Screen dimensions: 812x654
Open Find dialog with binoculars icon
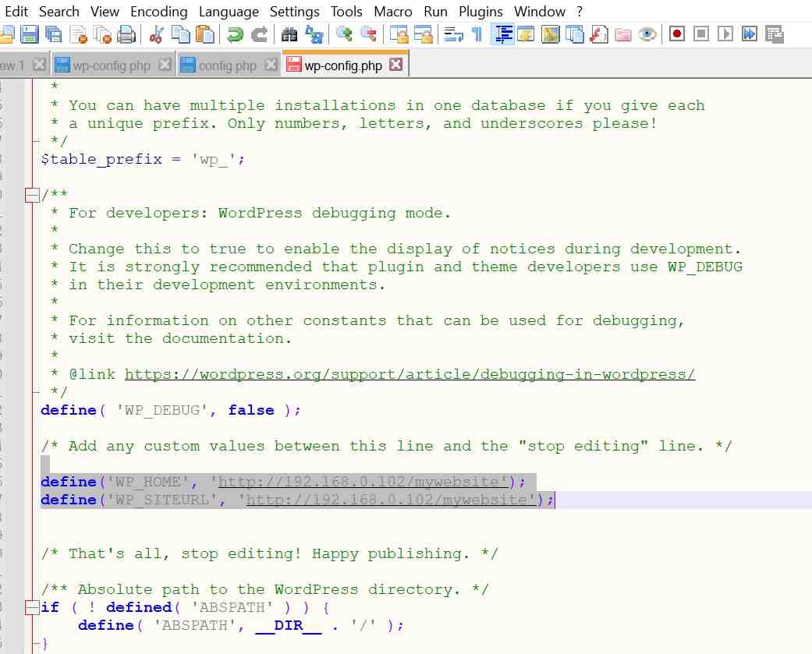pyautogui.click(x=289, y=34)
